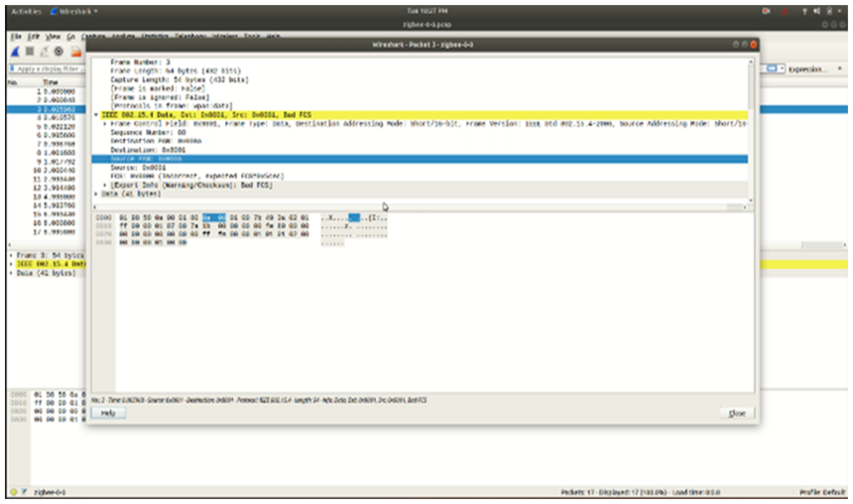This screenshot has width=853, height=504.
Task: Open the File menu
Action: [x=16, y=37]
